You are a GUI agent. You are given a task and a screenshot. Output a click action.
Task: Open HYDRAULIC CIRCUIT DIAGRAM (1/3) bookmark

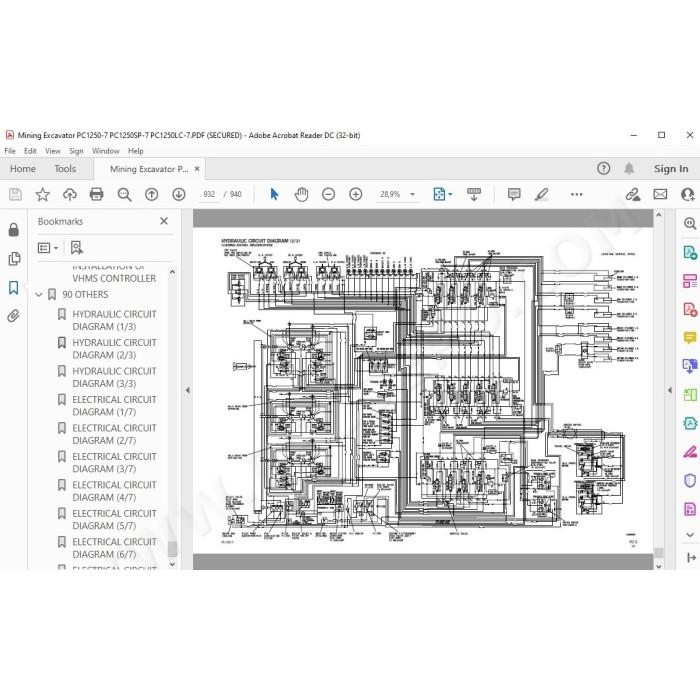[114, 320]
